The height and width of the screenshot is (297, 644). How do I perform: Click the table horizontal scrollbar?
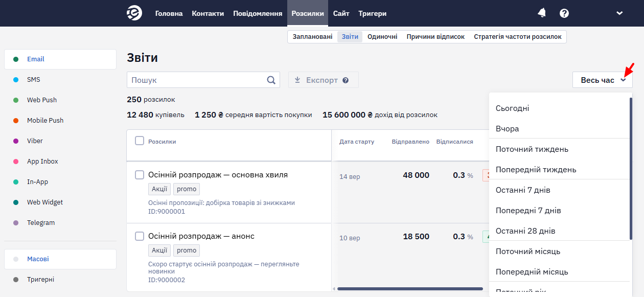(x=410, y=289)
